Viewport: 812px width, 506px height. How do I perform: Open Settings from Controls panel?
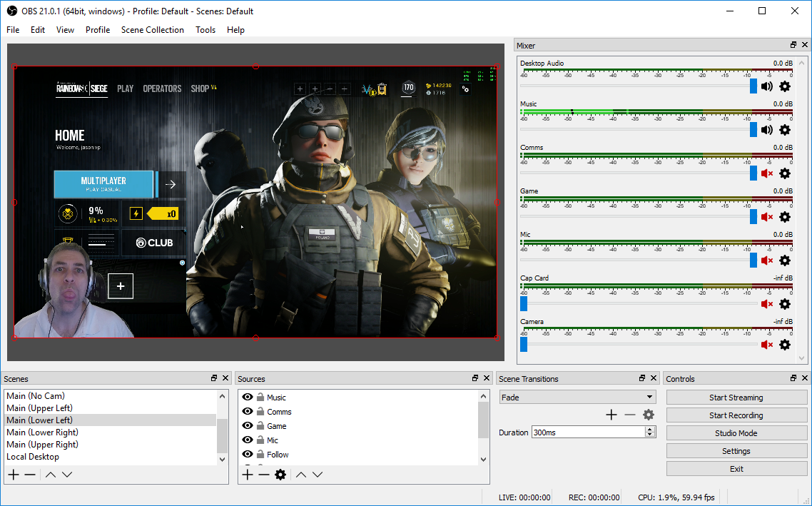click(736, 451)
